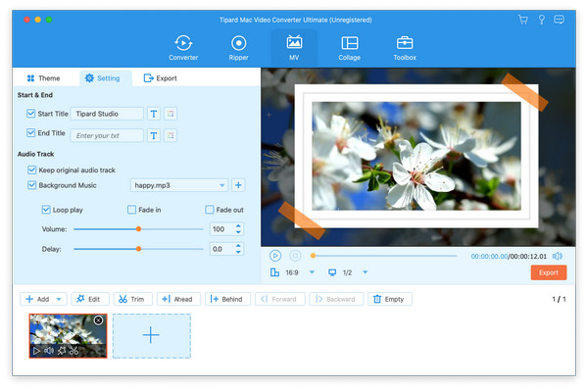The height and width of the screenshot is (390, 588).
Task: Click the add background music plus icon
Action: point(238,185)
